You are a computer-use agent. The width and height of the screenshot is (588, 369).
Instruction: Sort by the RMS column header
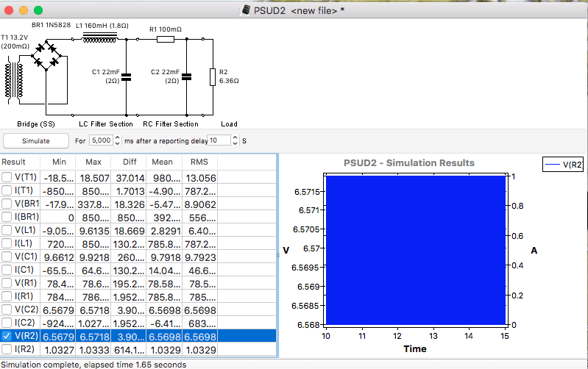tap(199, 162)
